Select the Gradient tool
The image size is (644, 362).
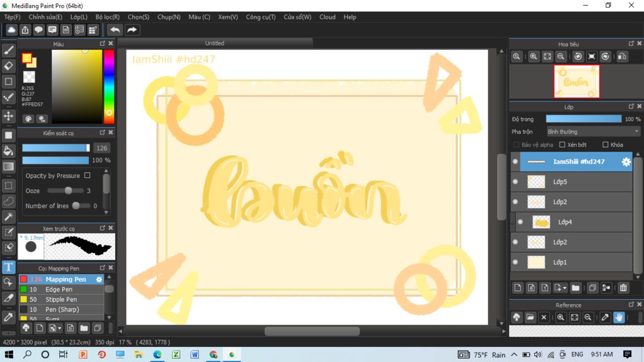click(9, 166)
